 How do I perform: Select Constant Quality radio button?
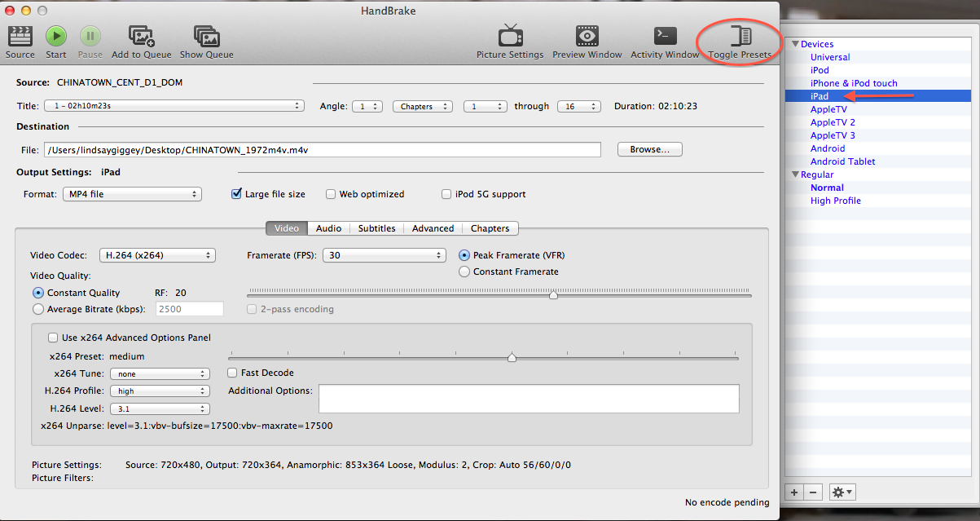[x=38, y=293]
